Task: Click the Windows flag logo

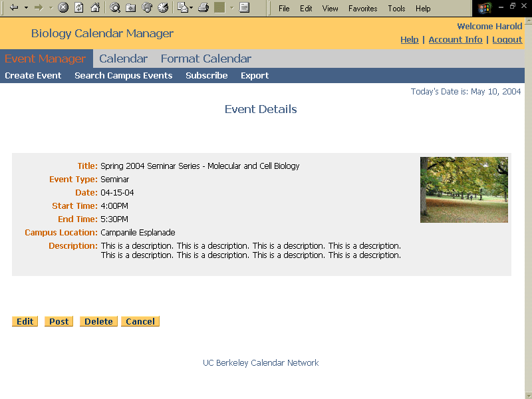Action: pos(485,8)
